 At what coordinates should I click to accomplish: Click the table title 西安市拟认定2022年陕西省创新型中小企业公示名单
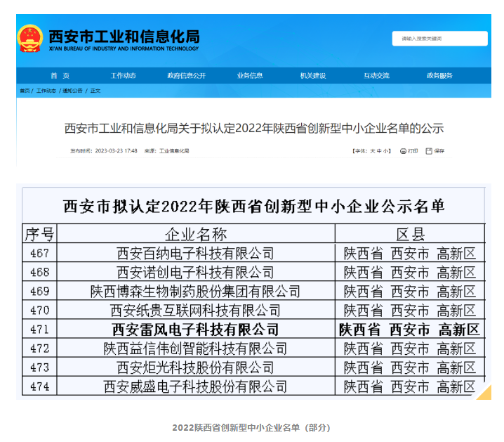point(254,206)
